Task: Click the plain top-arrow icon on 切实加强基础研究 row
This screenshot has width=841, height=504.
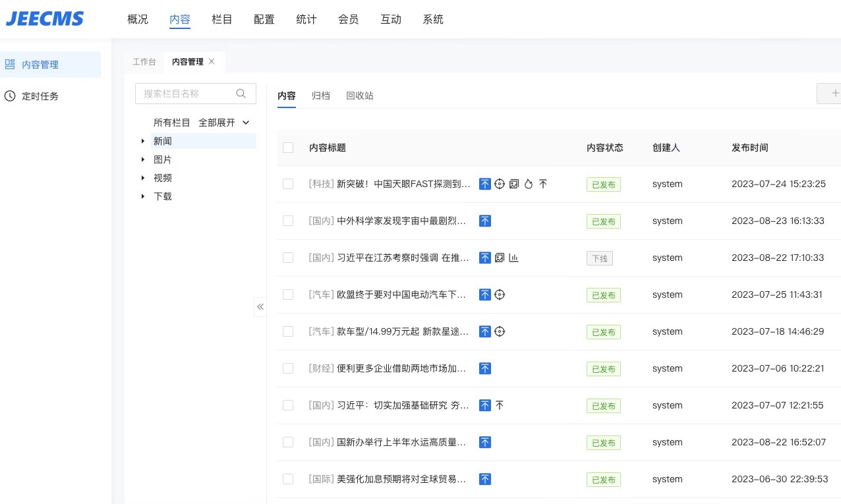Action: (x=500, y=406)
